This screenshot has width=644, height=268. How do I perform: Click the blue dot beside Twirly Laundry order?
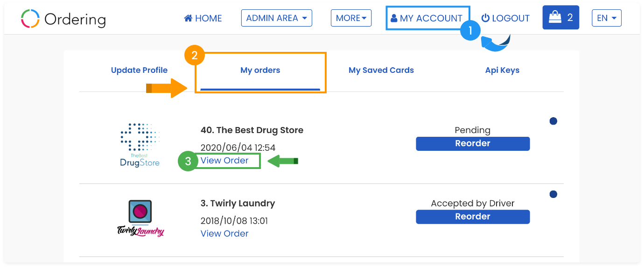(553, 194)
